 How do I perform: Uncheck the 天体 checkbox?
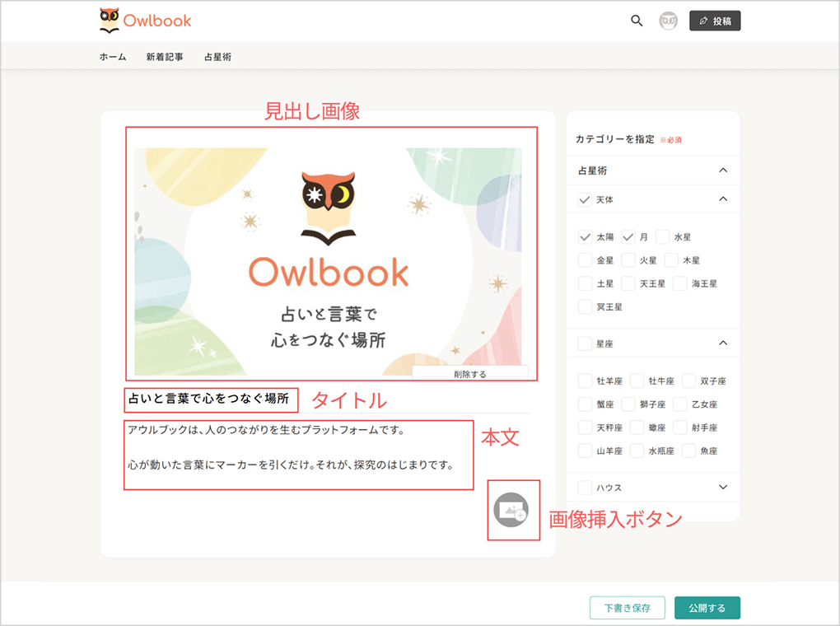pyautogui.click(x=585, y=200)
